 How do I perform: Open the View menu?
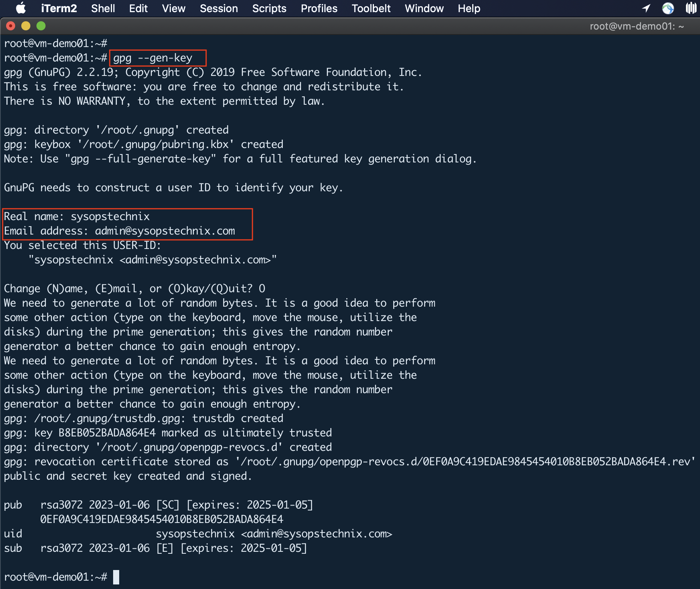pos(173,8)
